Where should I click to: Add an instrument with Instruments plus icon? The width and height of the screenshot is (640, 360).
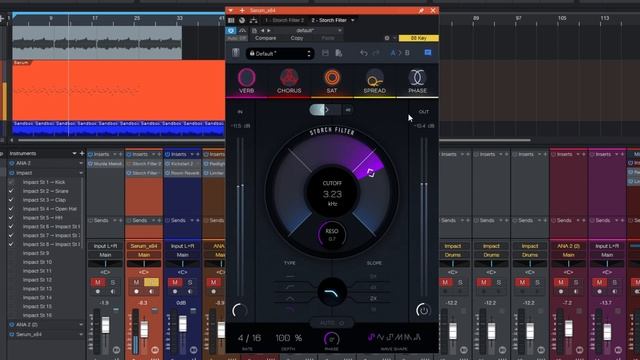(x=82, y=153)
